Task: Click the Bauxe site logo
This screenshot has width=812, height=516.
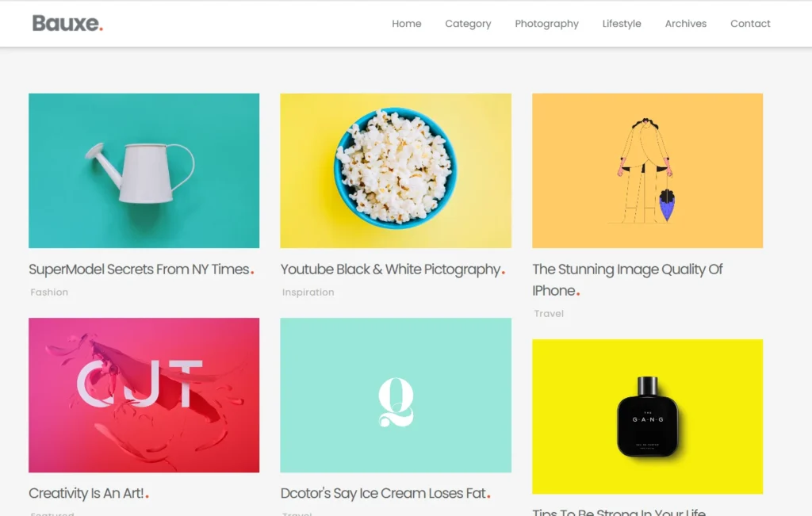Action: 67,24
